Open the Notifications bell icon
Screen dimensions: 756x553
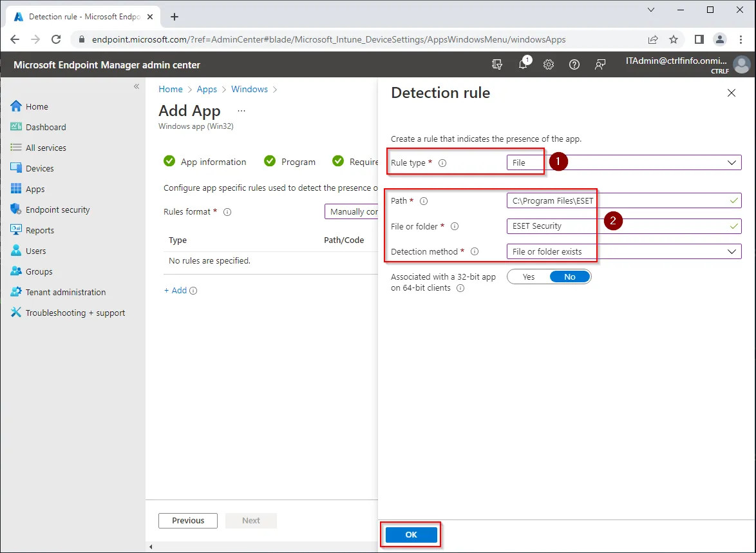[523, 64]
